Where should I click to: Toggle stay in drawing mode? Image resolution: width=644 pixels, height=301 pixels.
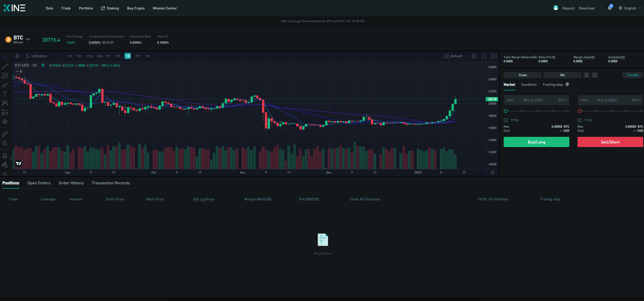[5, 165]
